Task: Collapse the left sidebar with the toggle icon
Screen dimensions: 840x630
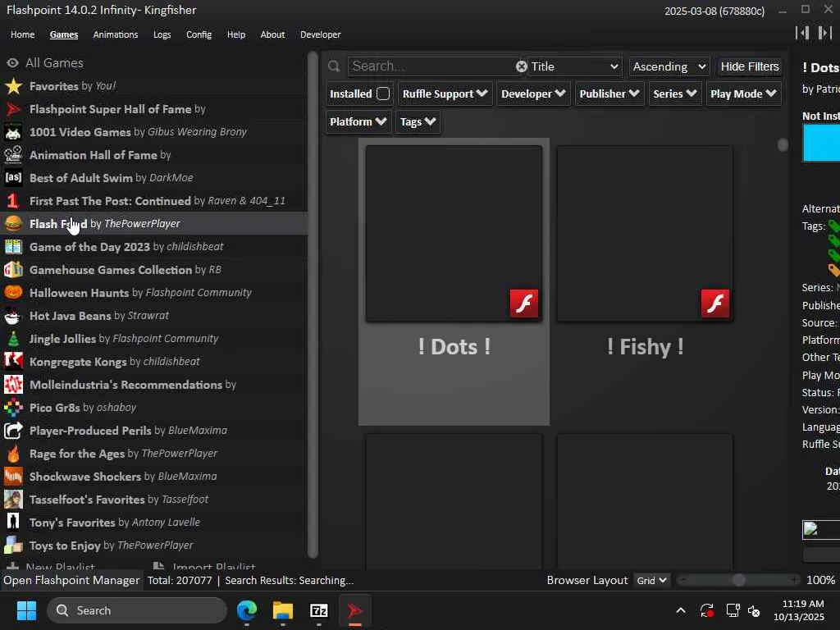Action: pyautogui.click(x=802, y=33)
